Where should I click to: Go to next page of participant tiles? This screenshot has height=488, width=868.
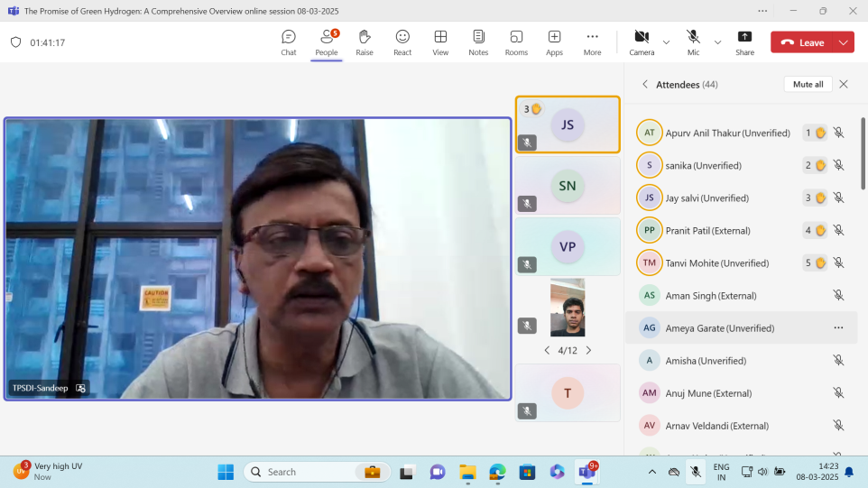coord(589,350)
